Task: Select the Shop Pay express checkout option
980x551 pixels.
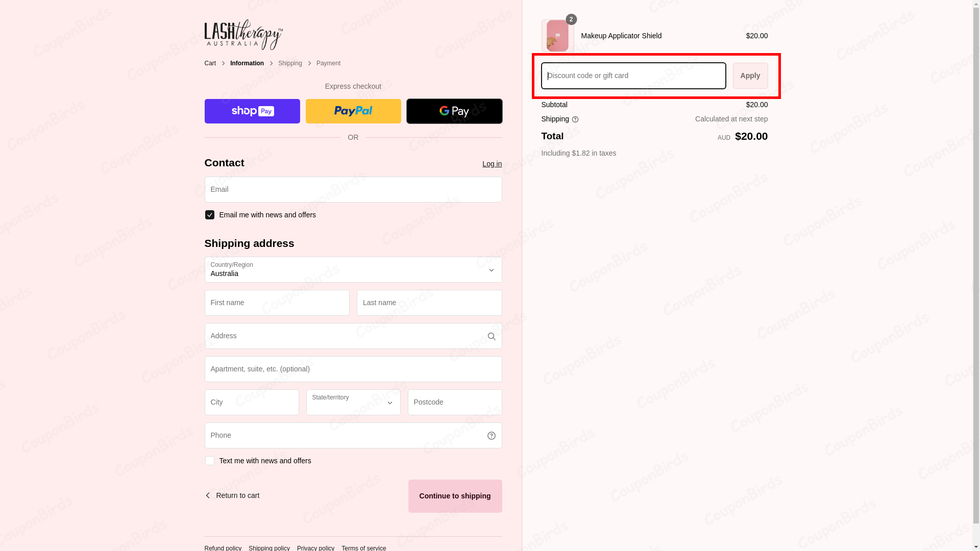Action: pos(252,111)
